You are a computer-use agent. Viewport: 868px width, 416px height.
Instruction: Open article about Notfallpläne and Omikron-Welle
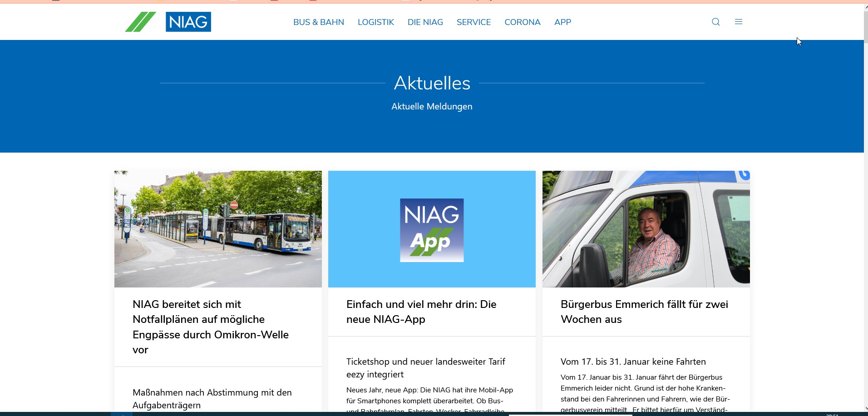(x=211, y=327)
